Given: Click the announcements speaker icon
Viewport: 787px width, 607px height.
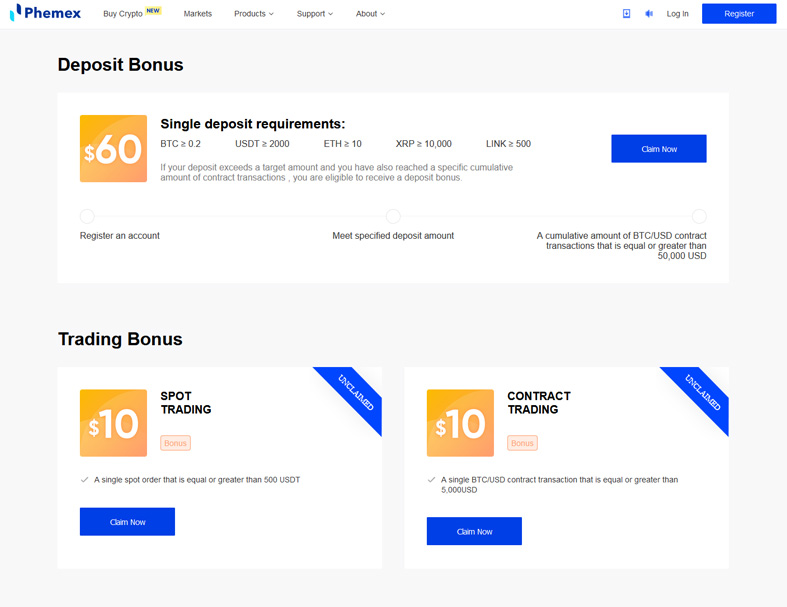Looking at the screenshot, I should 649,14.
